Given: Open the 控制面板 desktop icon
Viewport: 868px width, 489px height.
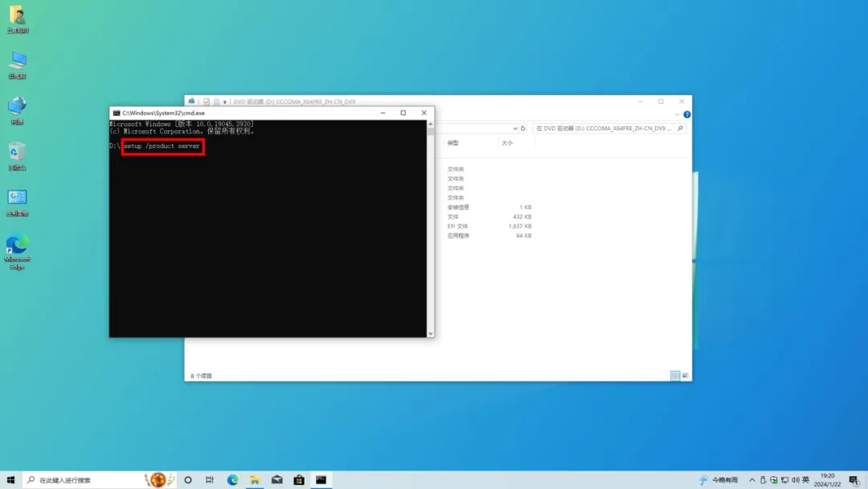Looking at the screenshot, I should (18, 199).
